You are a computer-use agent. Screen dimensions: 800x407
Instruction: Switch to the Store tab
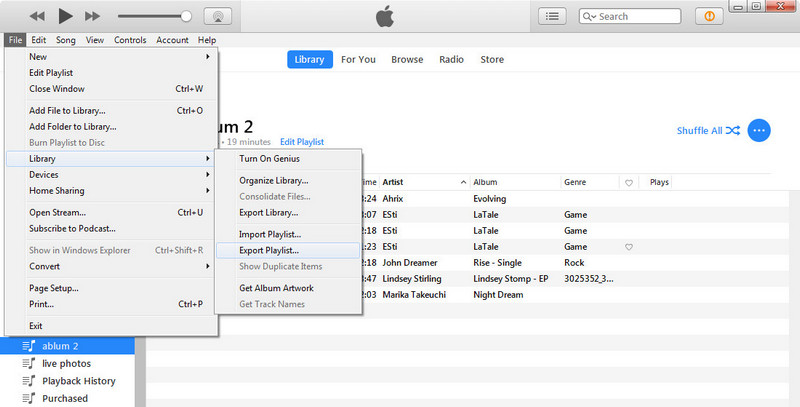(492, 59)
